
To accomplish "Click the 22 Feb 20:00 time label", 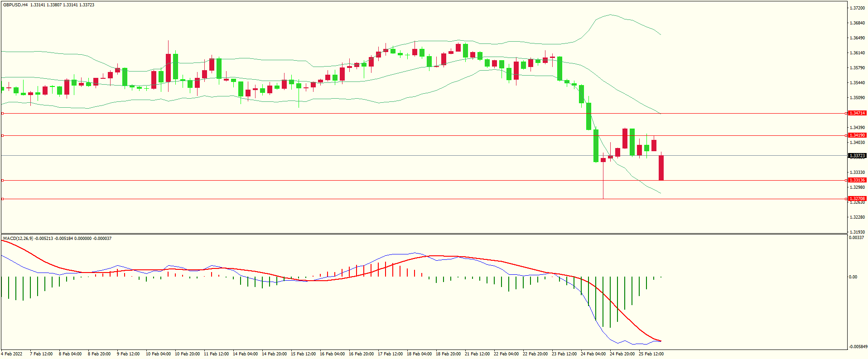I will click(535, 354).
